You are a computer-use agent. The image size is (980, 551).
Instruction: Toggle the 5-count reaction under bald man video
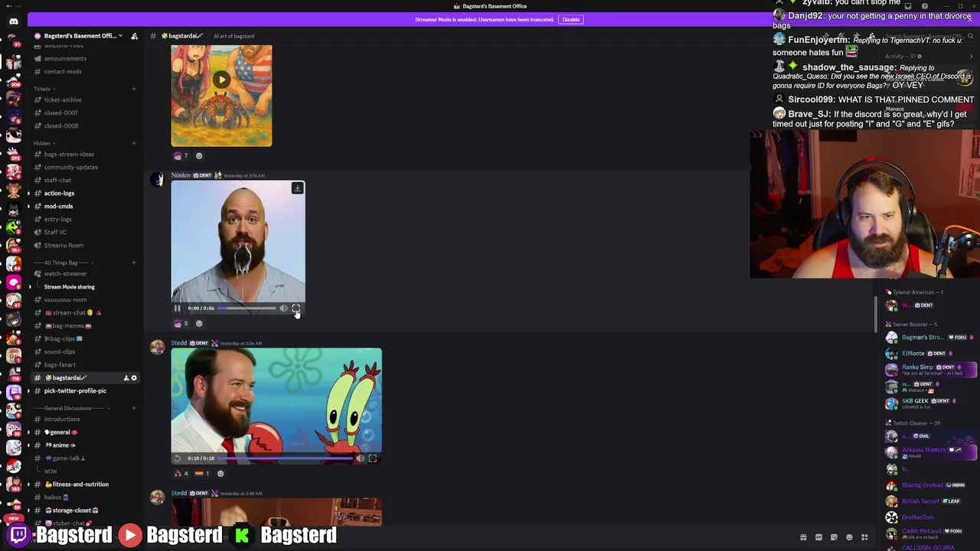[x=181, y=323]
